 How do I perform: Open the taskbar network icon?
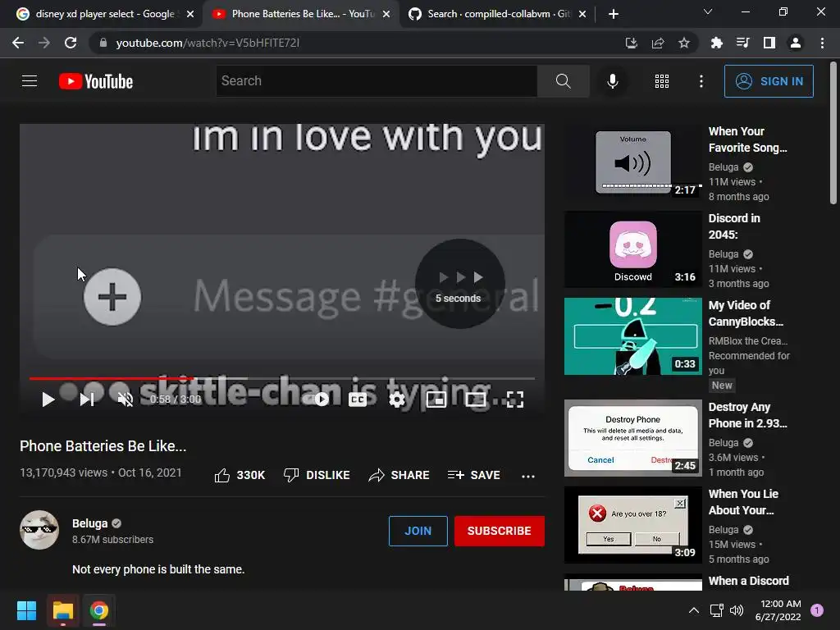(x=716, y=610)
